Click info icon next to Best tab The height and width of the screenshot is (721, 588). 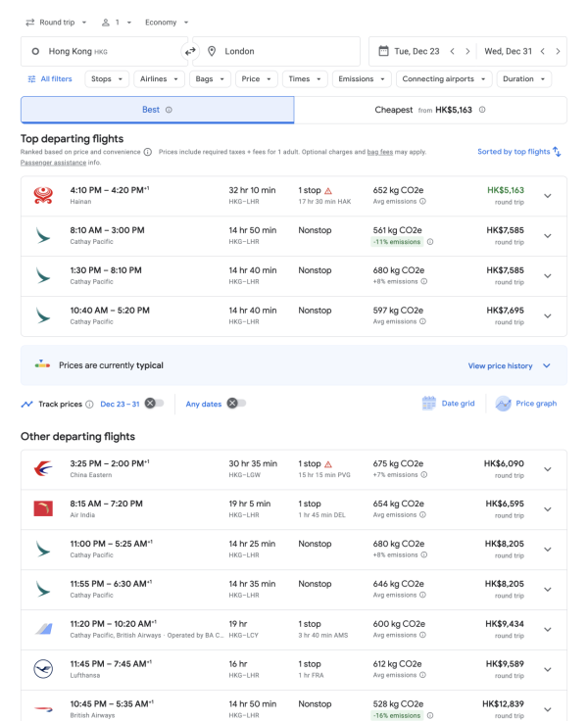(x=169, y=110)
